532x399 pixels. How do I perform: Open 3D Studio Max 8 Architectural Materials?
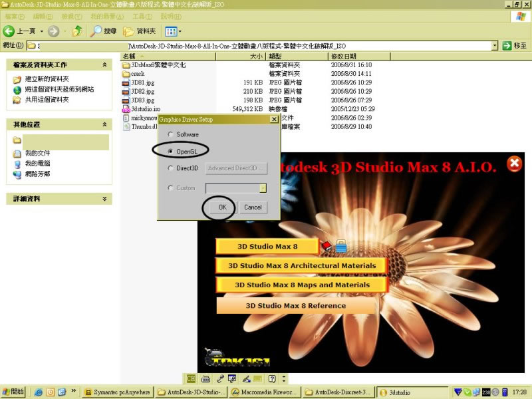click(301, 265)
